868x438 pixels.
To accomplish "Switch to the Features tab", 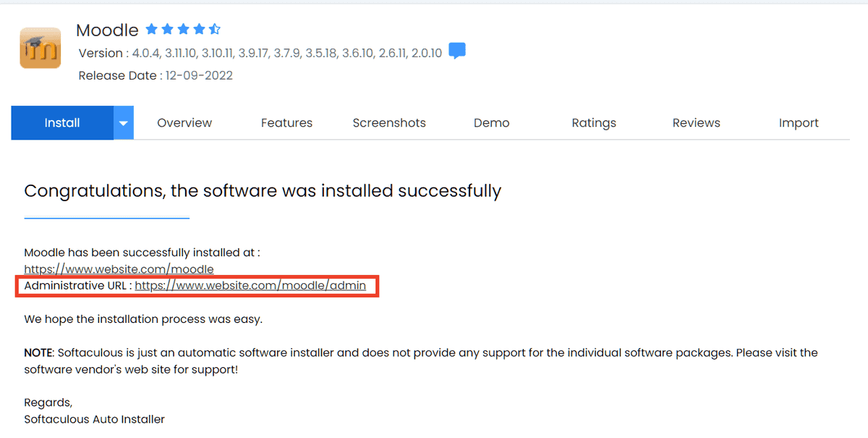I will [x=286, y=123].
